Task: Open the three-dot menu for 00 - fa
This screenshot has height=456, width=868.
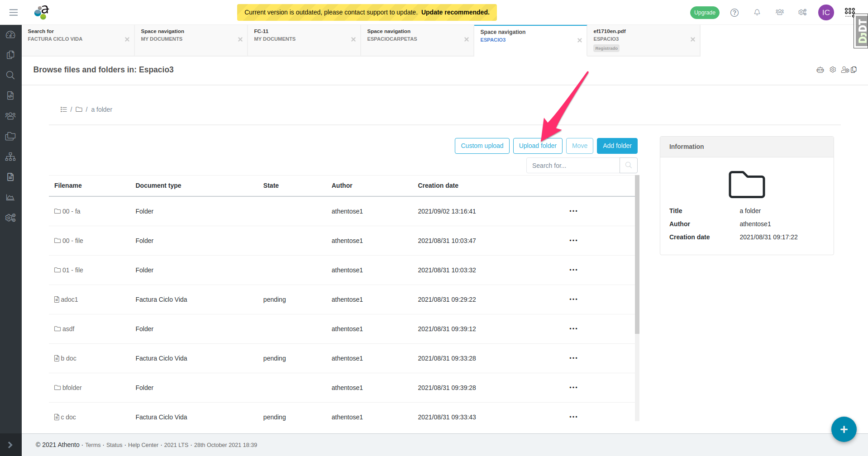Action: (x=573, y=211)
